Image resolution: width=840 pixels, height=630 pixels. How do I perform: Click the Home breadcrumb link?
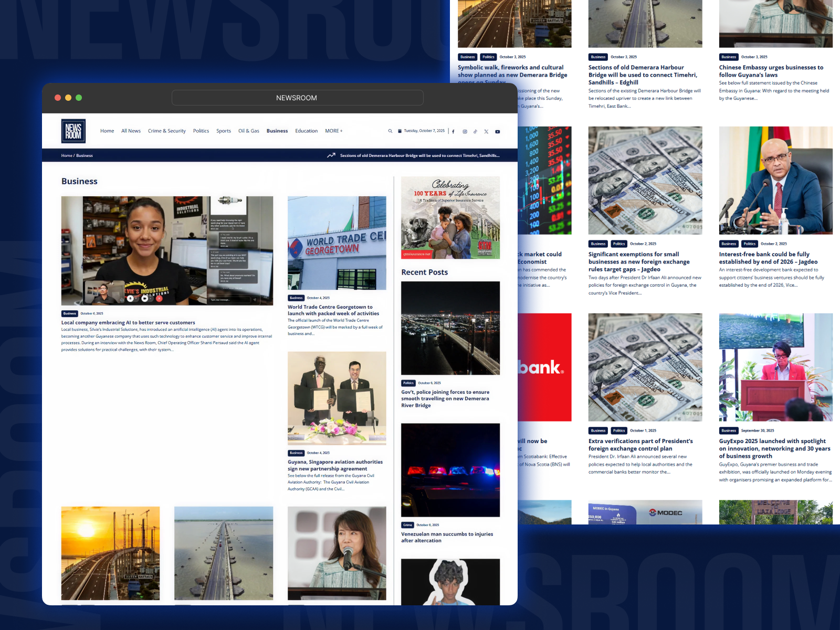click(67, 156)
